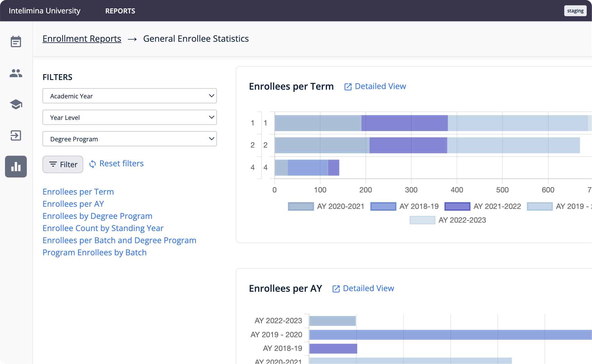
Task: Click REPORTS in the top navigation
Action: pyautogui.click(x=120, y=11)
